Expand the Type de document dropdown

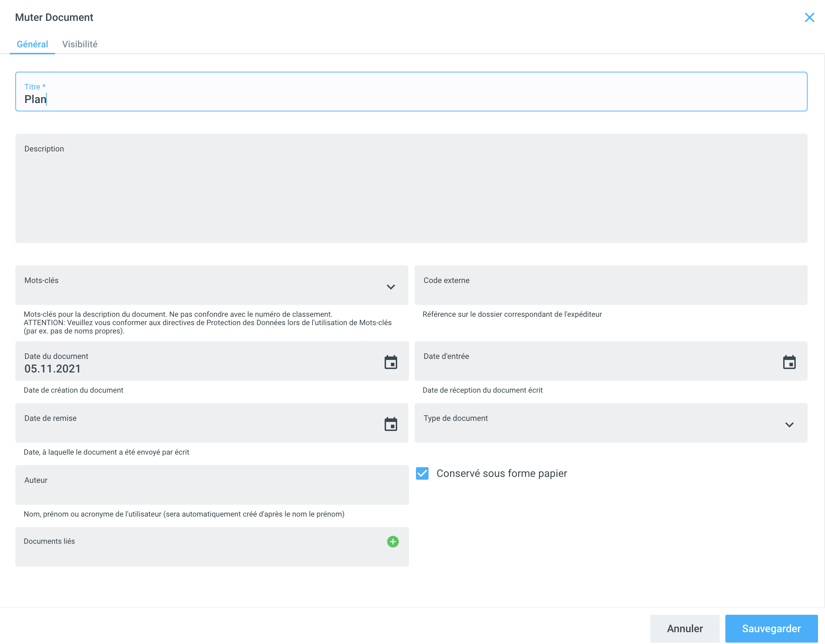tap(789, 424)
